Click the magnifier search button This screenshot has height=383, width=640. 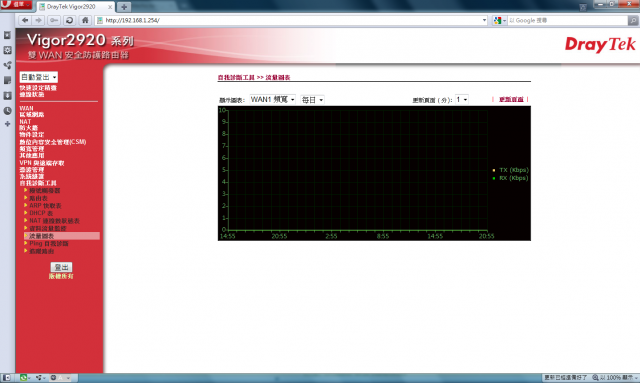633,20
